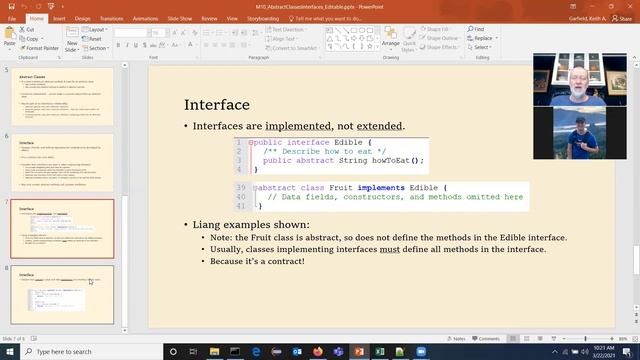Switch to the Storyboarding tab
640x360 pixels.
[x=263, y=19]
